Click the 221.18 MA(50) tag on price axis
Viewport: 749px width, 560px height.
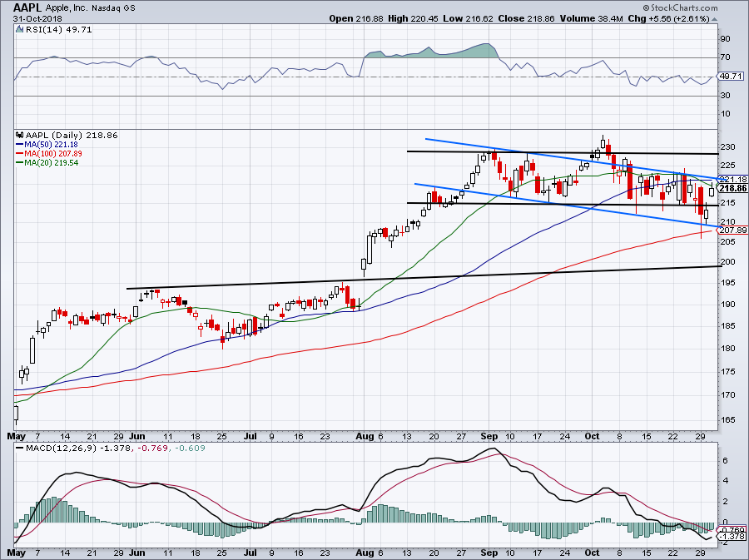point(732,180)
